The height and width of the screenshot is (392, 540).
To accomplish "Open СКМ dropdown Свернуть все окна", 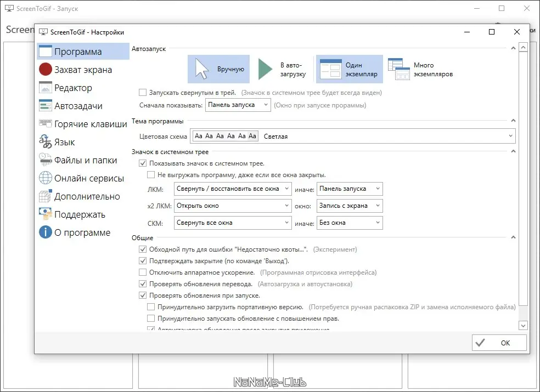I will point(233,223).
